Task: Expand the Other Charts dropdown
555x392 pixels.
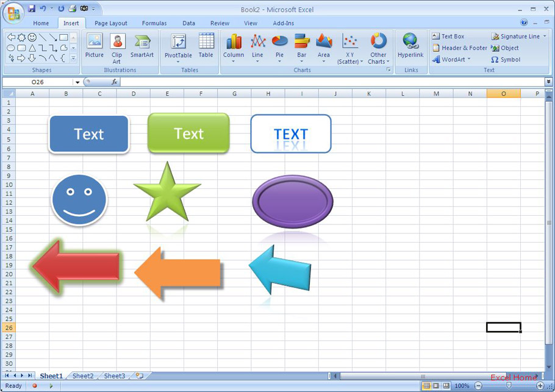Action: tap(378, 48)
